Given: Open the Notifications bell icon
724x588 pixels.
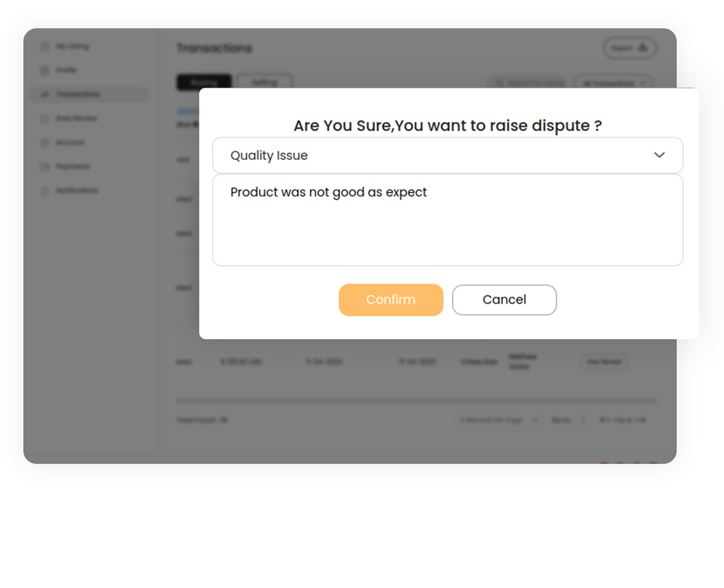Looking at the screenshot, I should pos(45,191).
